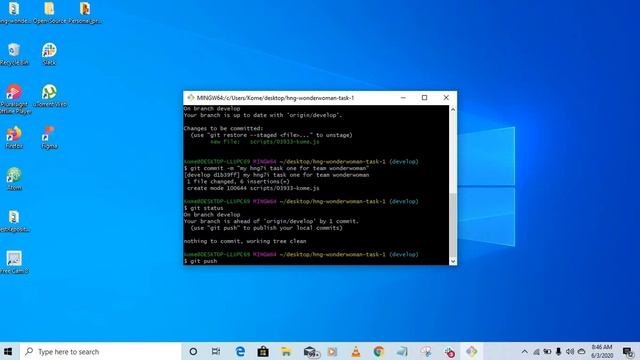Viewport: 640px width, 360px height.
Task: Click 'nothing to commit, working tree clean' text
Action: click(245, 241)
